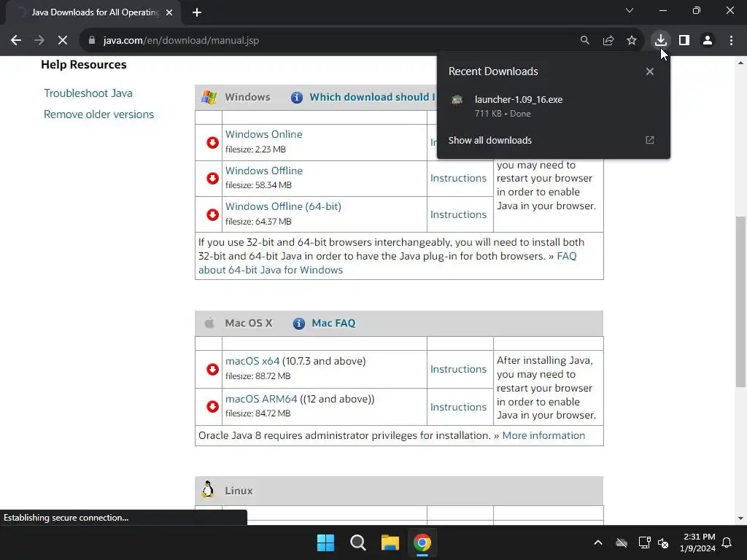747x560 pixels.
Task: Download the macOS x64 link
Action: click(252, 361)
